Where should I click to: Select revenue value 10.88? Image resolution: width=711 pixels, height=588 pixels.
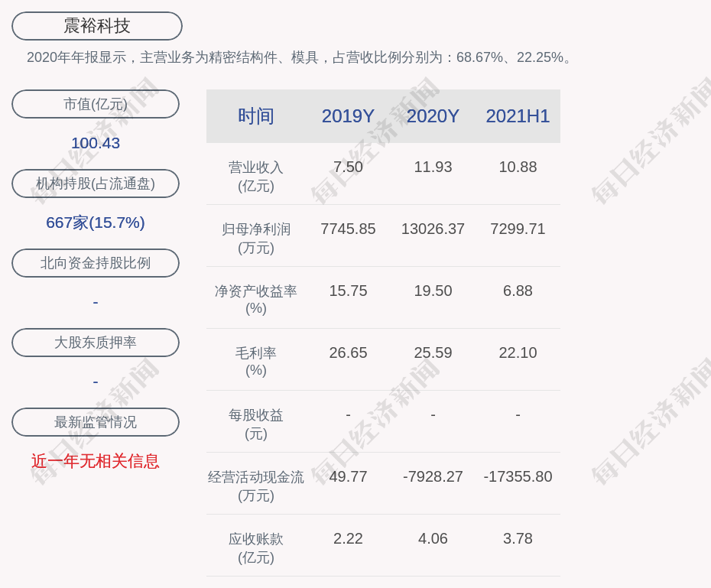point(518,167)
